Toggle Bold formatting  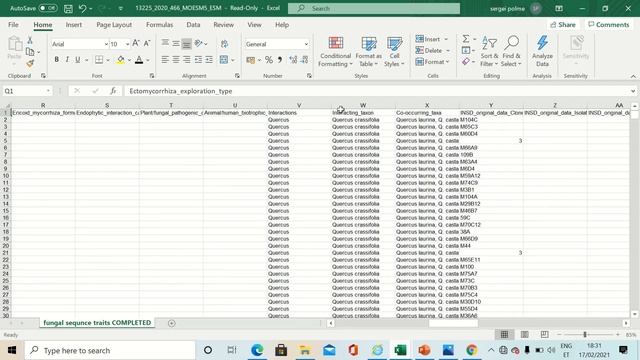56,60
